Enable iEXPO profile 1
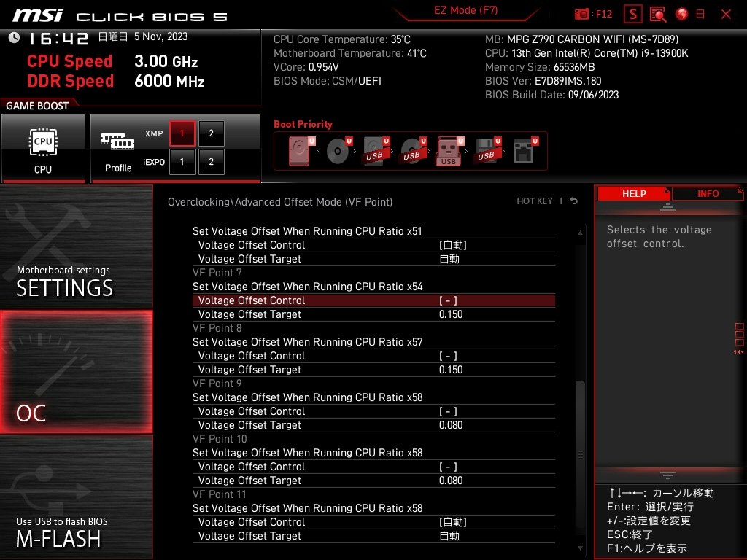Viewport: 747px width, 560px height. coord(182,161)
